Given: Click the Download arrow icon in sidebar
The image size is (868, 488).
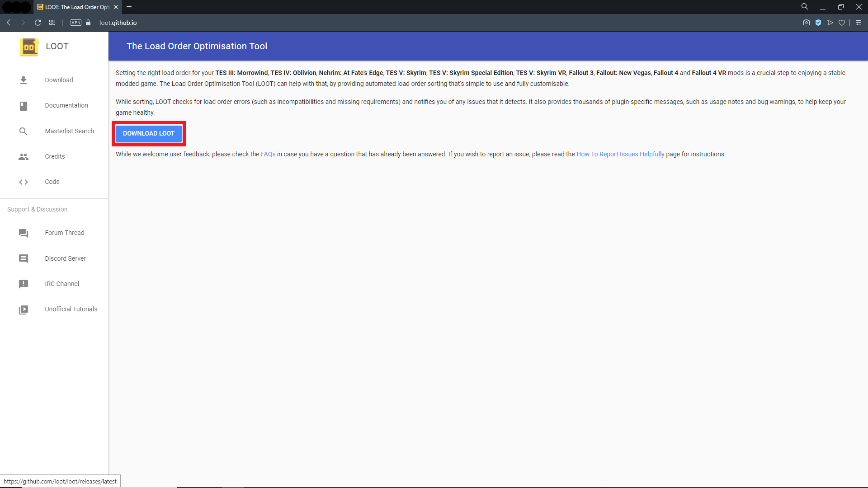Looking at the screenshot, I should pos(24,80).
